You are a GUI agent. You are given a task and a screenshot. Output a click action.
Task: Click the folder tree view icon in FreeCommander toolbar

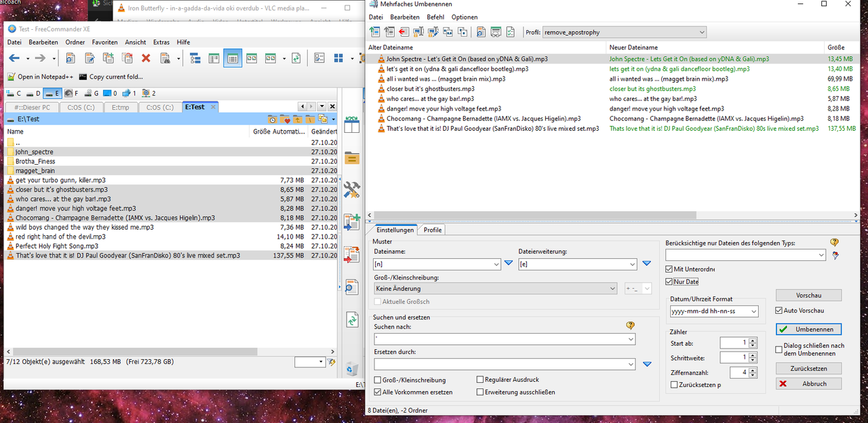pos(195,59)
